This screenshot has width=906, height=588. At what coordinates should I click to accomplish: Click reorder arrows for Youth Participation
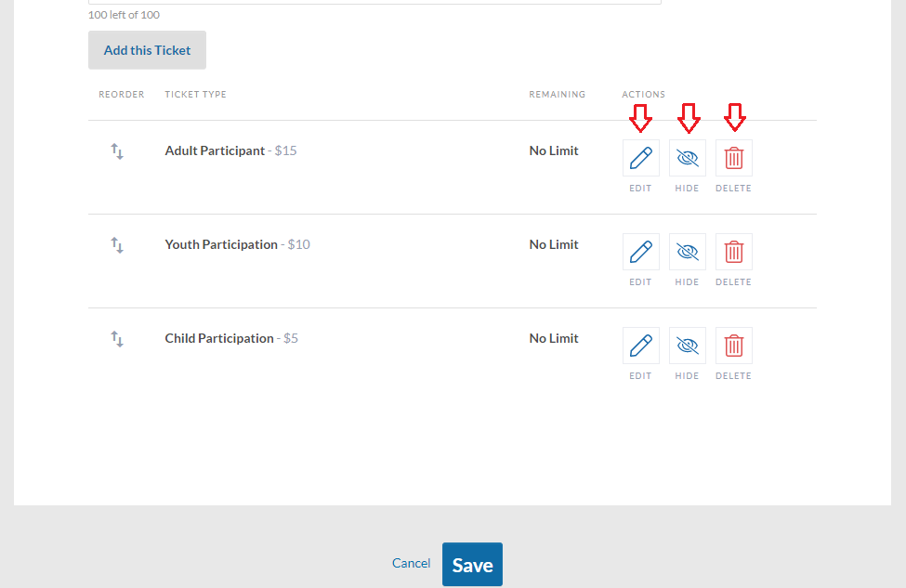[117, 245]
